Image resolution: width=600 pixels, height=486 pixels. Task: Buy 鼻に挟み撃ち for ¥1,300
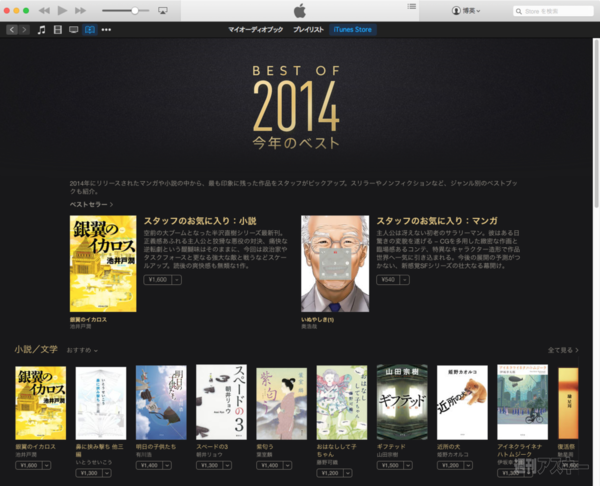tap(89, 473)
